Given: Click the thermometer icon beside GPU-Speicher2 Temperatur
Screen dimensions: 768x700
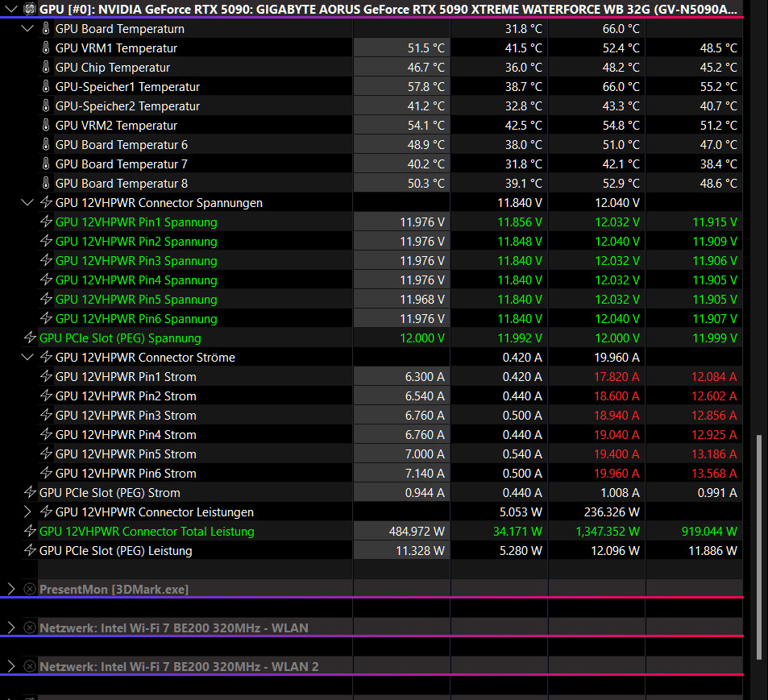Looking at the screenshot, I should (x=46, y=106).
